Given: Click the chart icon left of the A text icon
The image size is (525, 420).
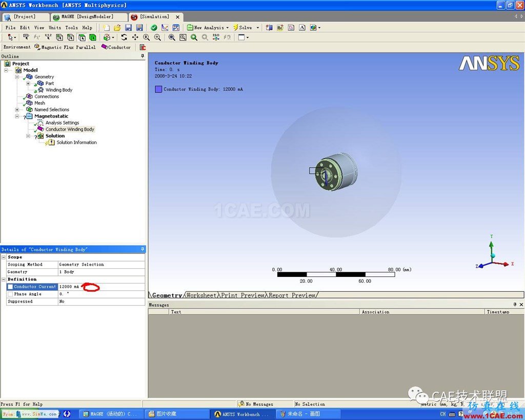Looking at the screenshot, I should pyautogui.click(x=291, y=28).
